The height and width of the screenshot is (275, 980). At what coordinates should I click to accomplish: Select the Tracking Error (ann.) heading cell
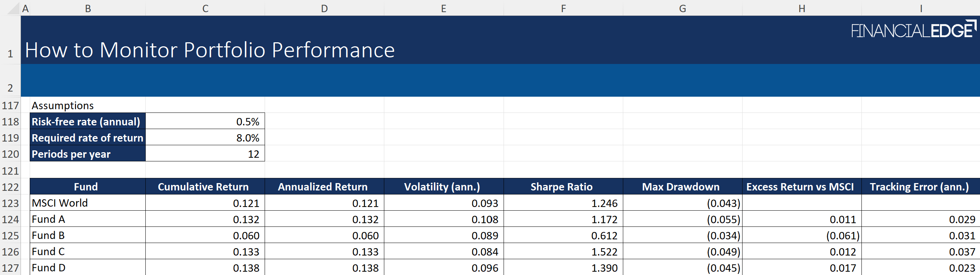pyautogui.click(x=920, y=187)
